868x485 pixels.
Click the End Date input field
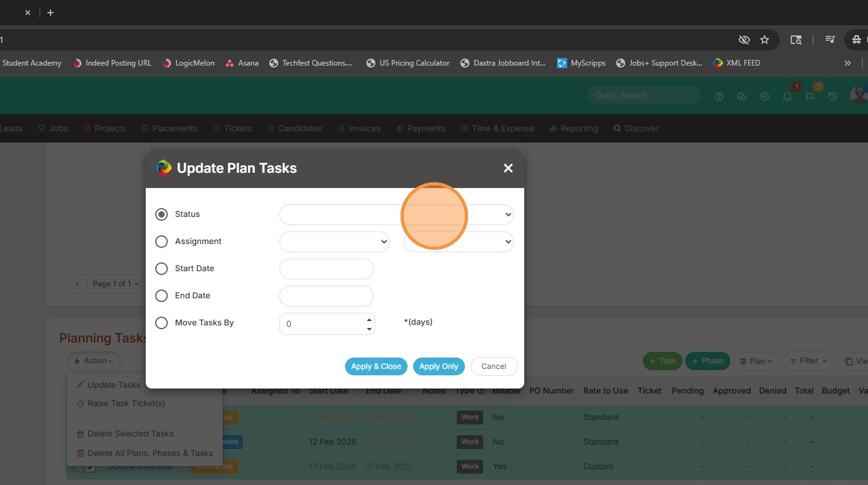(x=327, y=296)
